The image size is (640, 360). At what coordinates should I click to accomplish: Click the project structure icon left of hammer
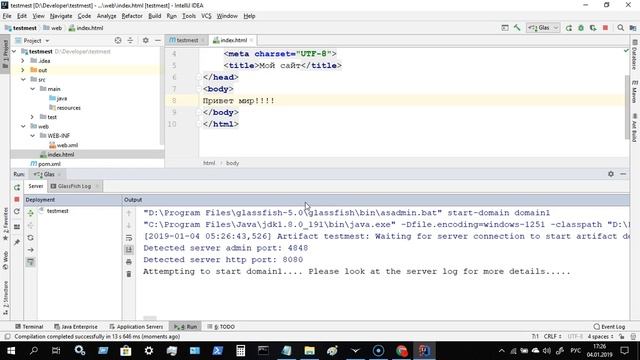click(x=505, y=28)
